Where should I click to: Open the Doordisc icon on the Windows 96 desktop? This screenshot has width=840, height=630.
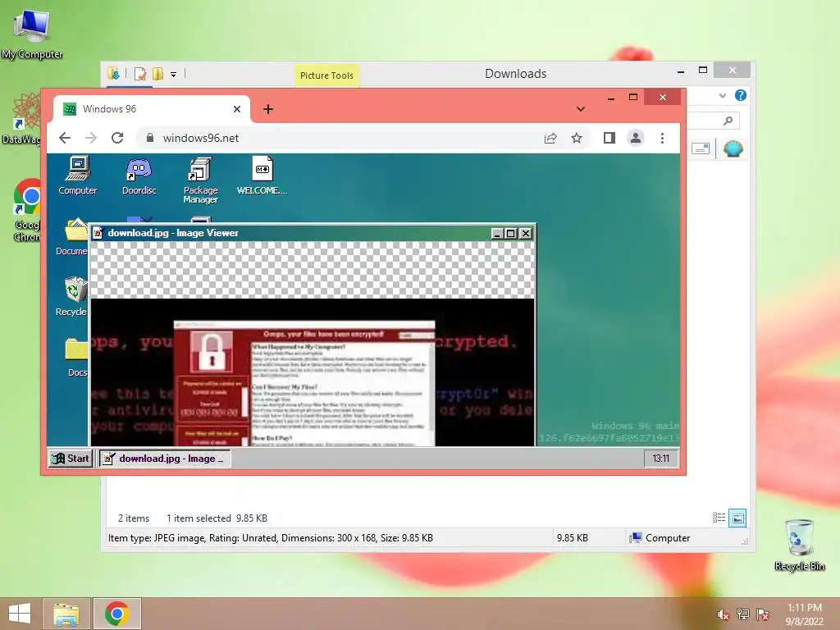(139, 176)
